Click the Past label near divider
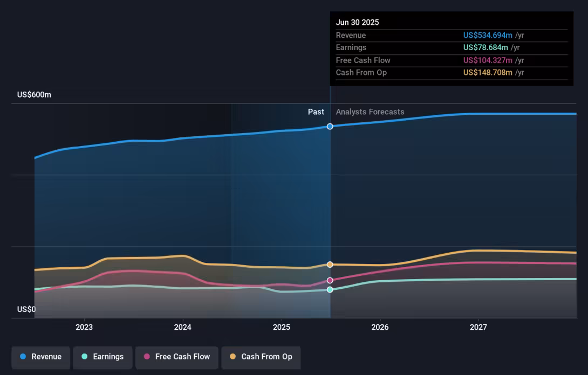The image size is (588, 375). 316,112
